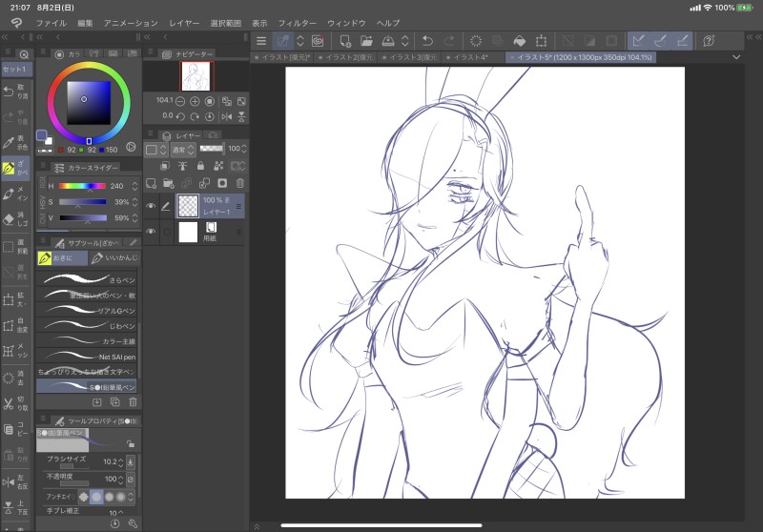763x532 pixels.
Task: Delete layer using layer panel trash icon
Action: coord(240,183)
